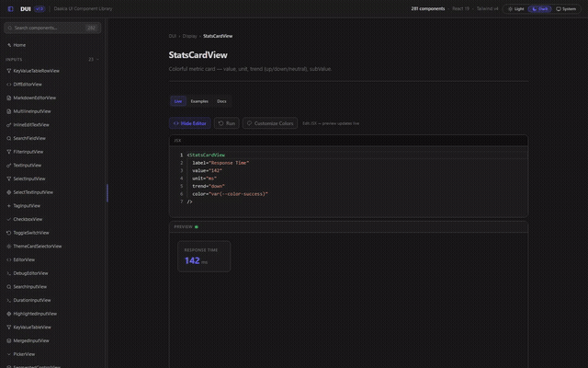Click the ThemeCardSelectorView icon
The image size is (588, 368).
9,247
